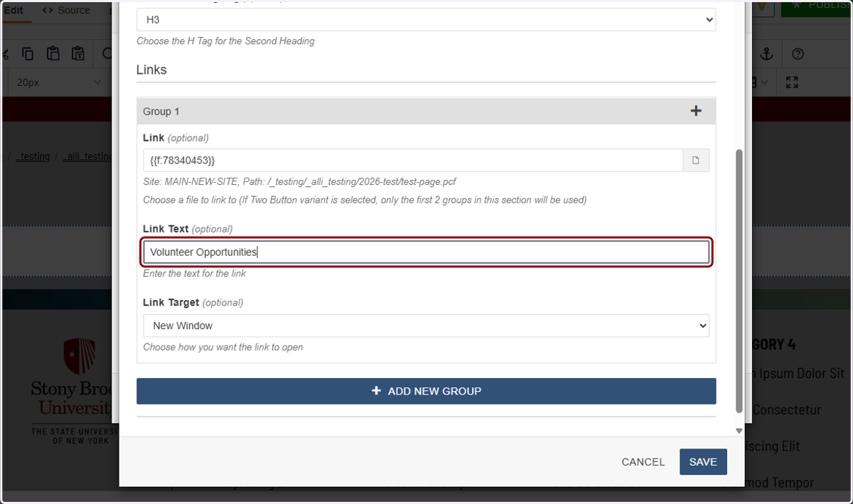Click the fullscreen expand icon in the toolbar

tap(793, 82)
